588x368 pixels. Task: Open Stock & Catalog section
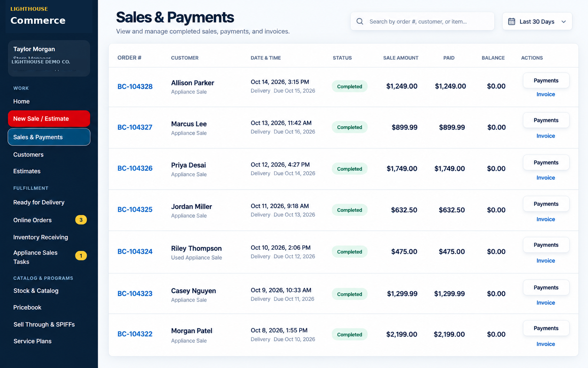click(x=36, y=291)
